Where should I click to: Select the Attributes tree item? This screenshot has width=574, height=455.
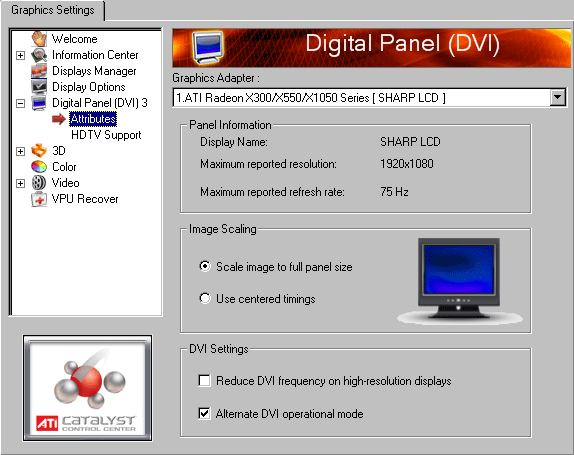point(93,119)
